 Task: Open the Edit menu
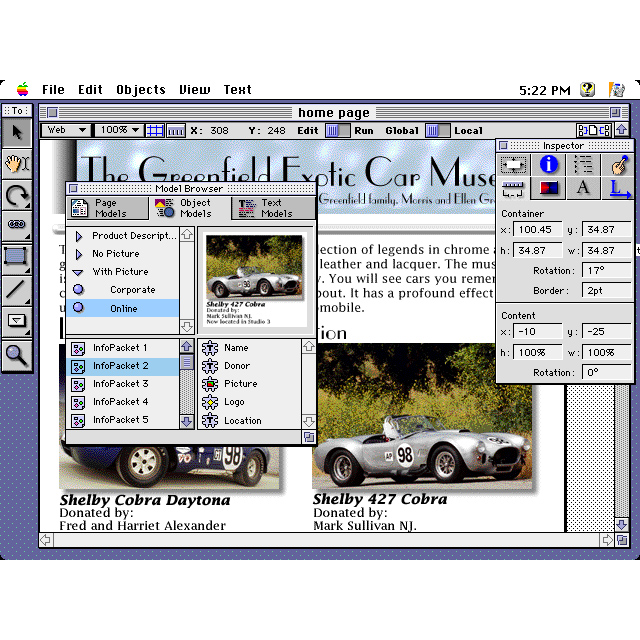coord(90,89)
